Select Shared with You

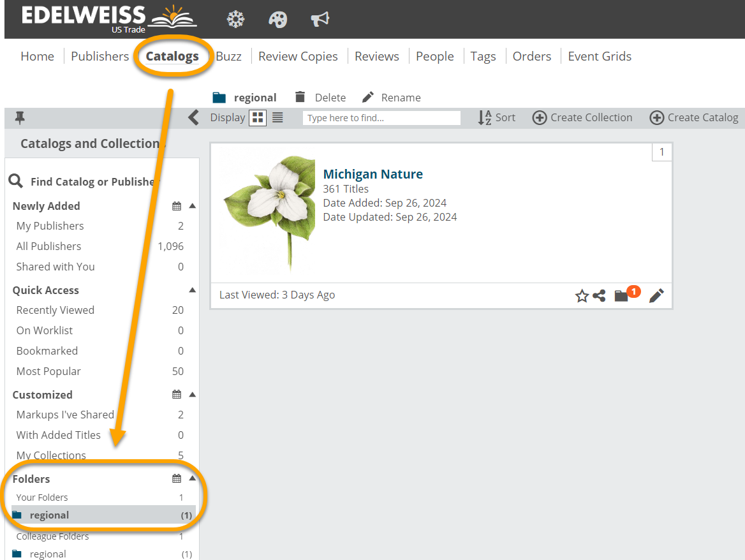[x=100, y=267]
